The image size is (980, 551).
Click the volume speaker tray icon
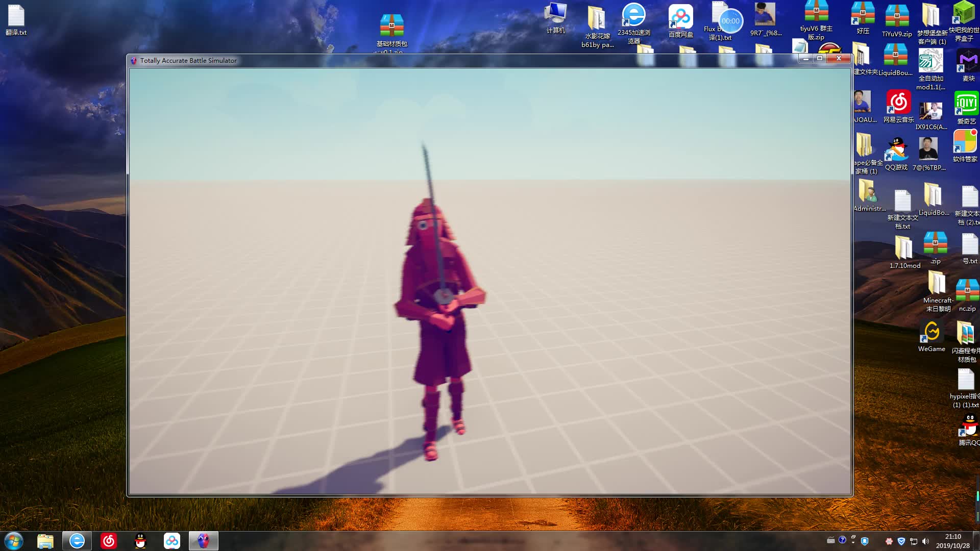tap(926, 541)
